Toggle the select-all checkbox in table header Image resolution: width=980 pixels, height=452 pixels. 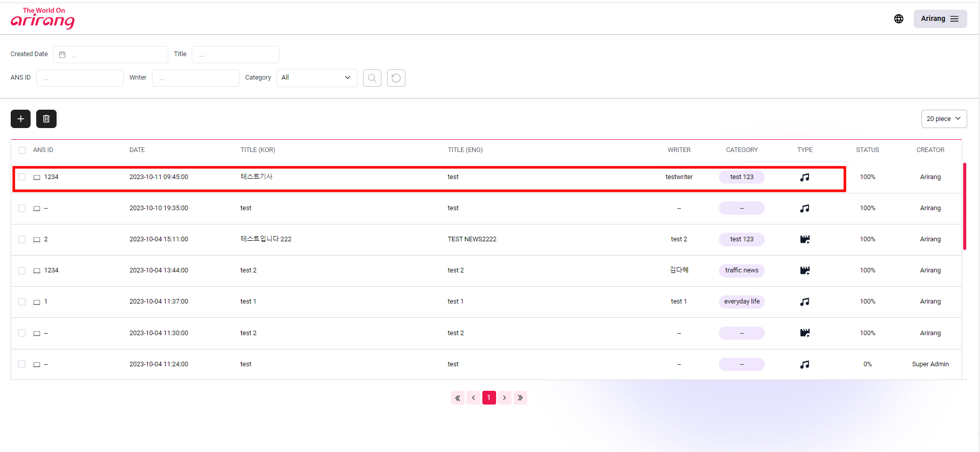point(22,150)
